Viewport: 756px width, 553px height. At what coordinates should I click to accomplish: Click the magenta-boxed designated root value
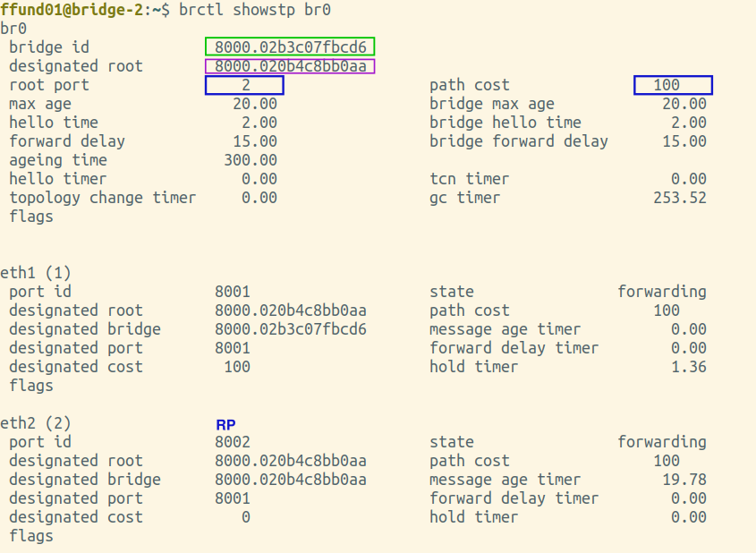(x=290, y=66)
